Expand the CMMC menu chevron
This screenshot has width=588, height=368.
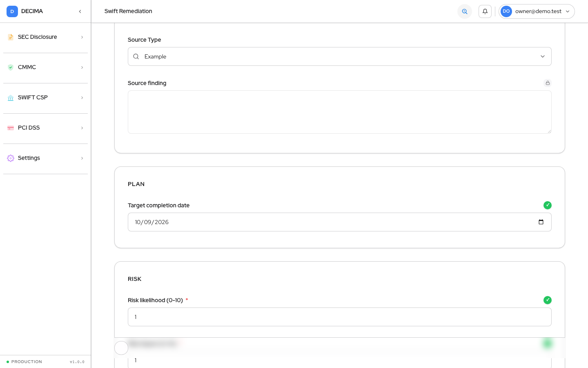[x=82, y=67]
